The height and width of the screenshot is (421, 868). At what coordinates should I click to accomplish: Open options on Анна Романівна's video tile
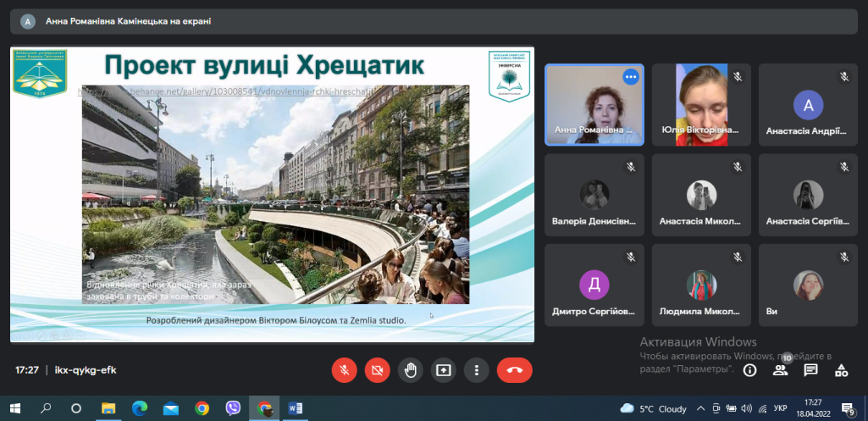pyautogui.click(x=630, y=77)
